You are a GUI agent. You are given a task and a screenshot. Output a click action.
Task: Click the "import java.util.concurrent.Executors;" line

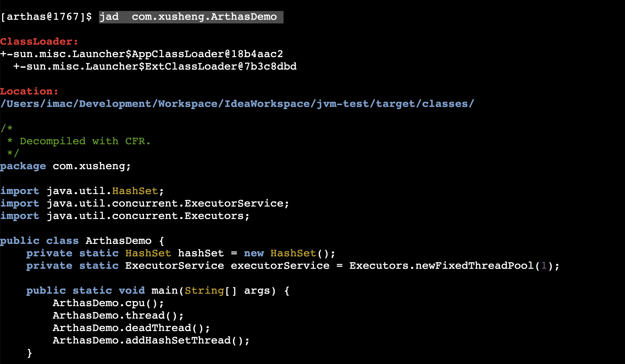tap(125, 216)
